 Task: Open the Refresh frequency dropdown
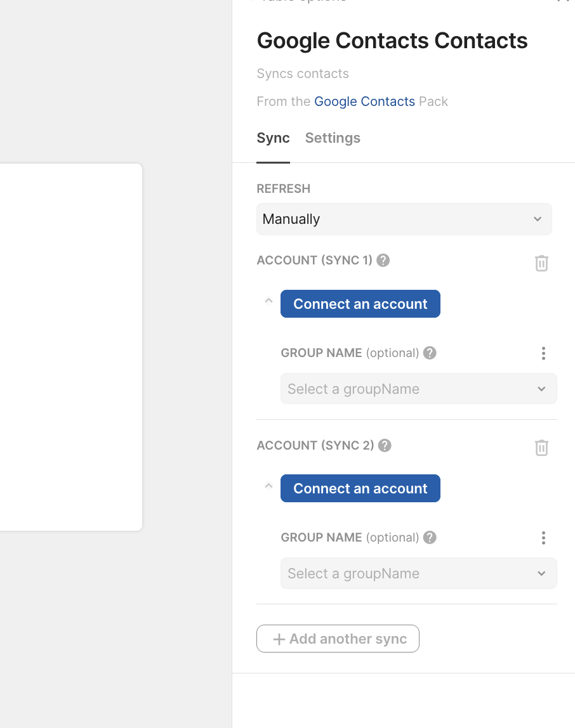pos(404,219)
